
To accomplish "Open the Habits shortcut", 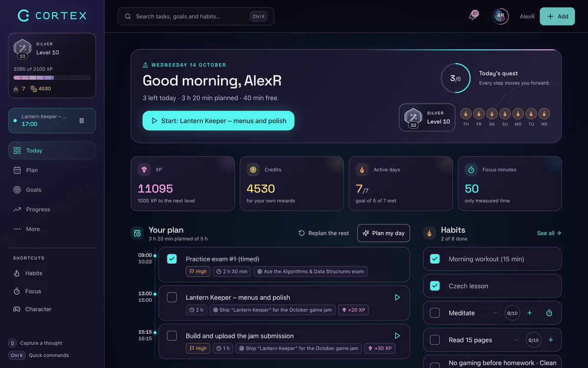I will [x=52, y=273].
